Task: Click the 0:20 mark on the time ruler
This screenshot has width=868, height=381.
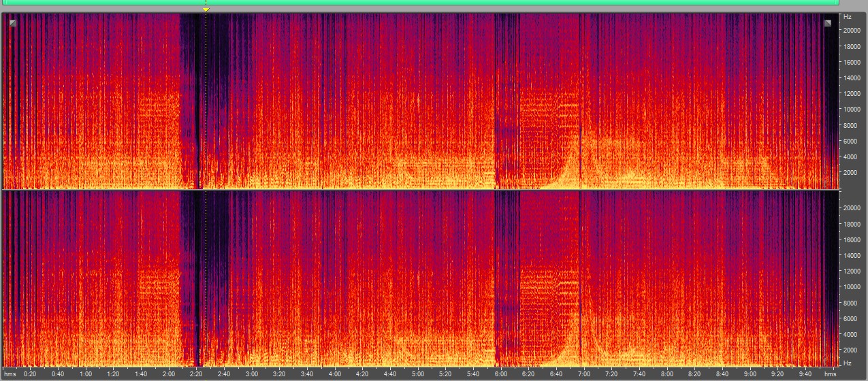Action: 30,374
